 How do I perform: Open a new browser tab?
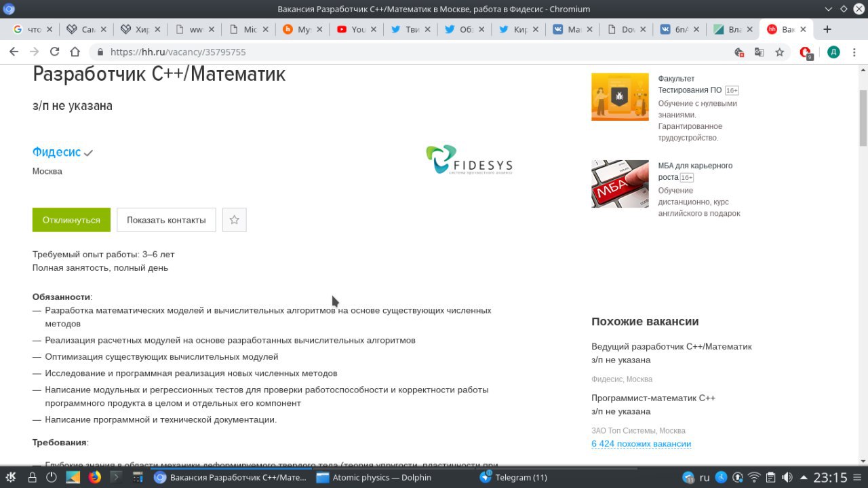(x=827, y=29)
